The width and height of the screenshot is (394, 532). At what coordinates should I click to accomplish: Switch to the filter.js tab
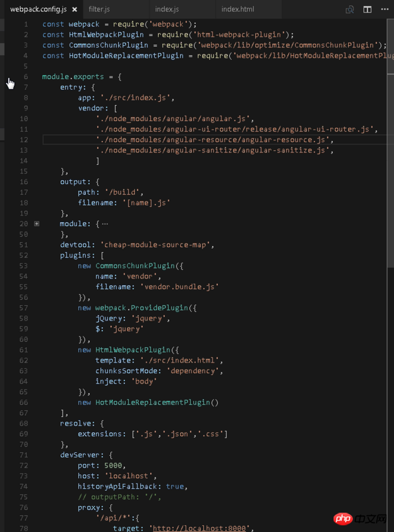(100, 9)
